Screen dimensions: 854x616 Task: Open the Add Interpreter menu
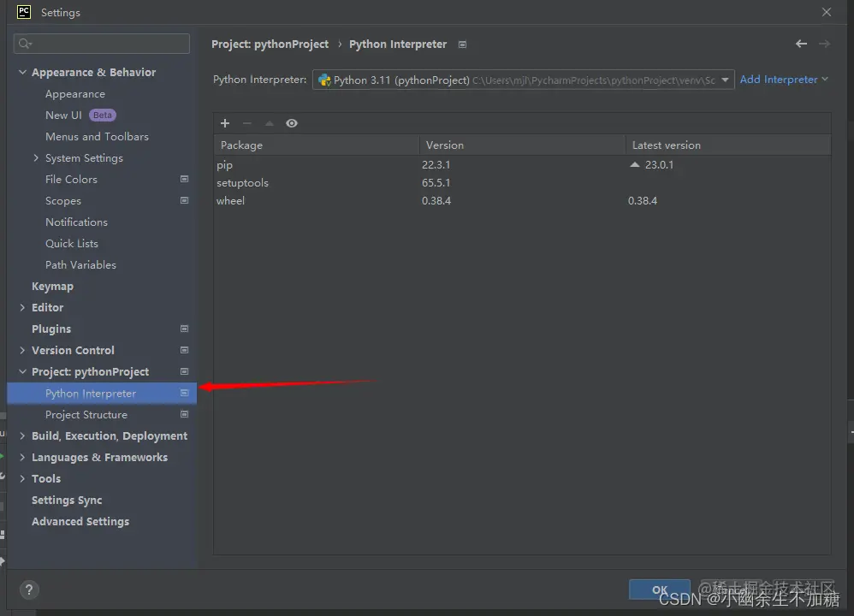pos(784,80)
